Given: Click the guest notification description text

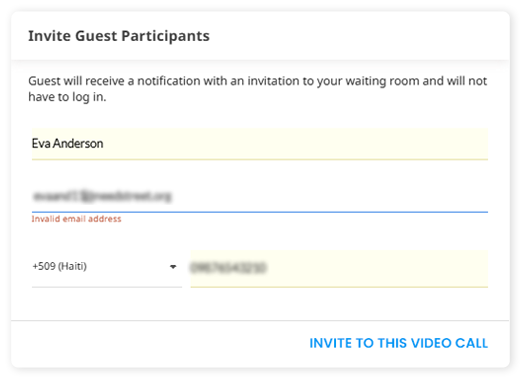Looking at the screenshot, I should coord(257,89).
